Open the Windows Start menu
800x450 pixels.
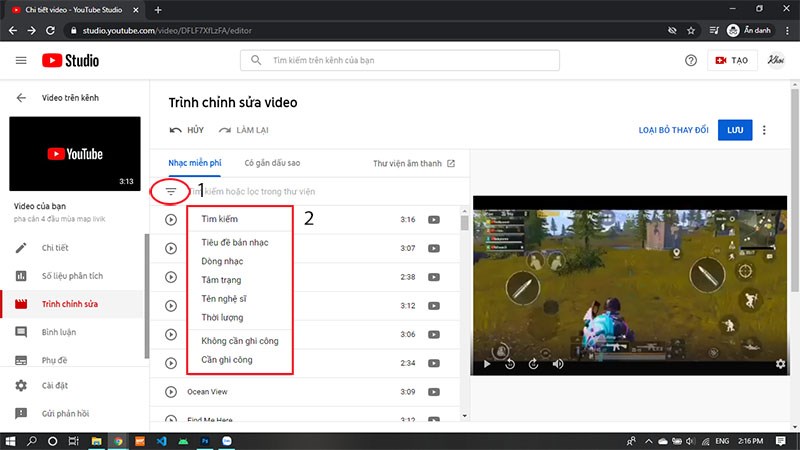click(10, 441)
